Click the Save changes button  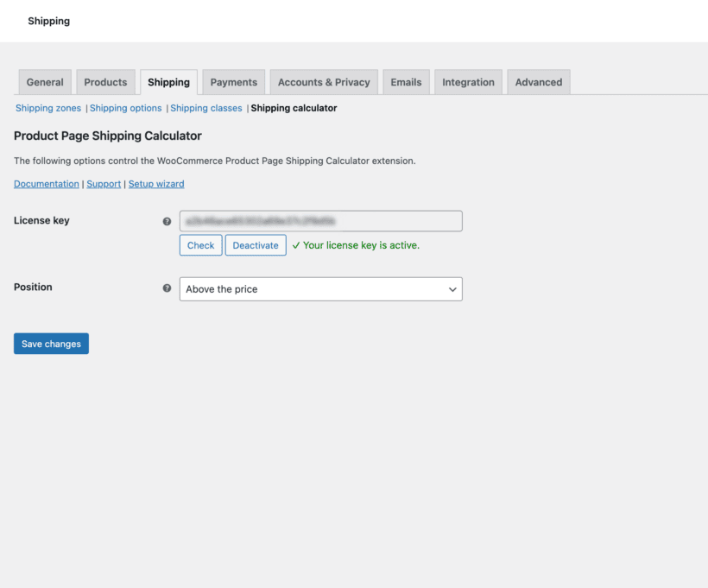pyautogui.click(x=50, y=344)
